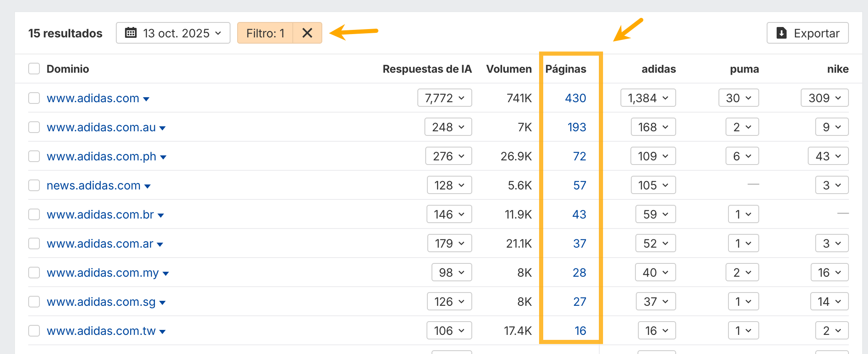Viewport: 868px width, 354px height.
Task: Toggle the select-all checkbox beside Dominio
Action: tap(34, 69)
